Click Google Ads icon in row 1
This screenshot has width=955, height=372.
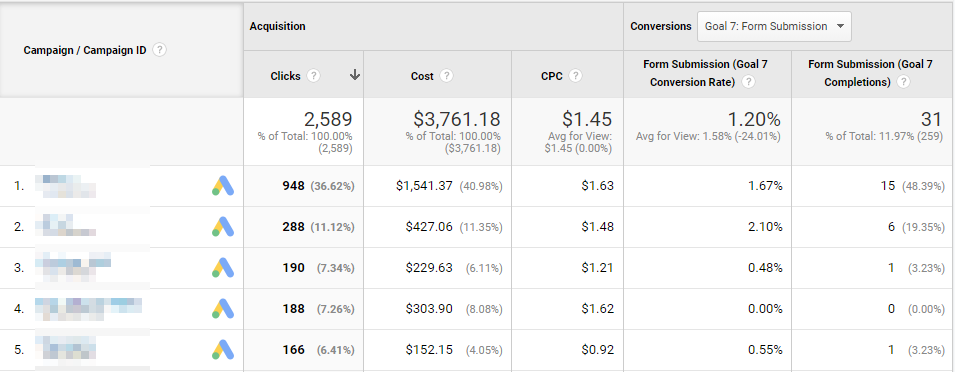click(x=223, y=186)
